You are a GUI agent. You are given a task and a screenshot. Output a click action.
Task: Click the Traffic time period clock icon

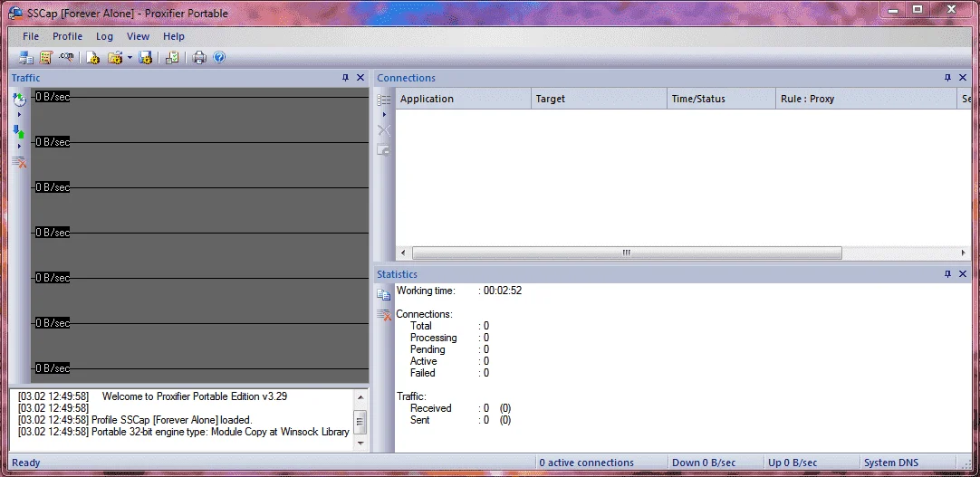(x=19, y=100)
